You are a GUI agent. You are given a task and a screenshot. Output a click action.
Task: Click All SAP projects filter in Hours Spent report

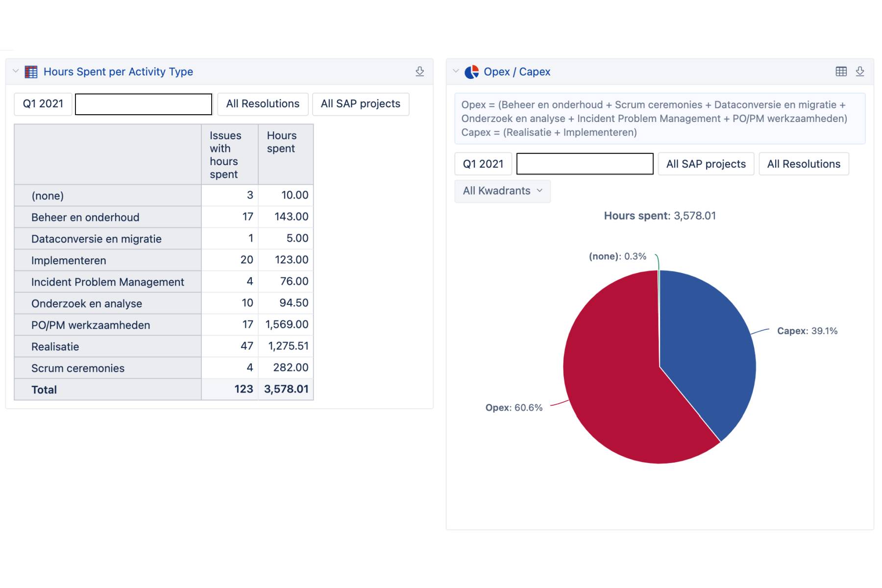[x=360, y=104]
